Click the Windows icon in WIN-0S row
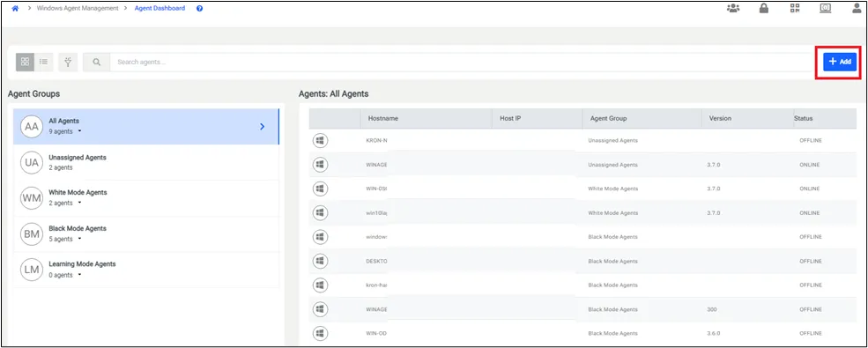 320,189
